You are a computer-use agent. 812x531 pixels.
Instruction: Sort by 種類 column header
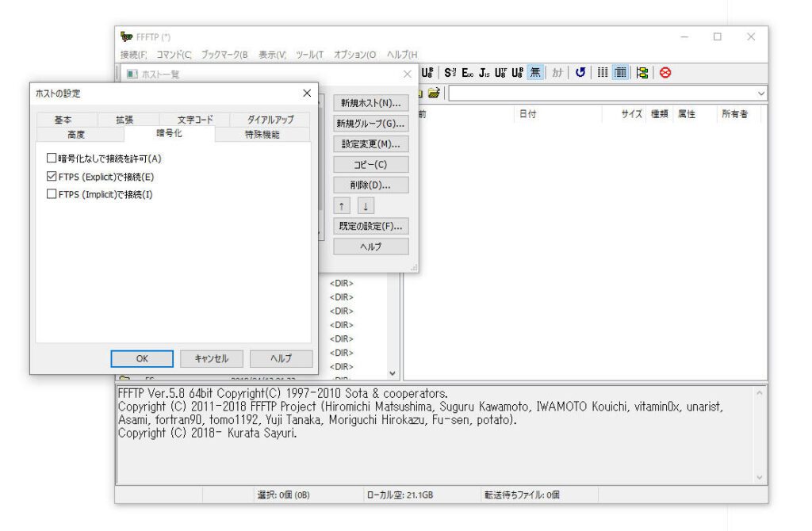(659, 114)
